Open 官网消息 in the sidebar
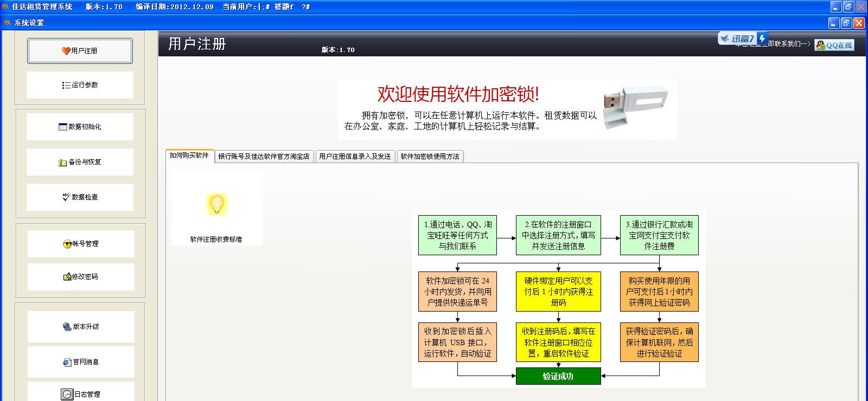Image resolution: width=868 pixels, height=401 pixels. point(81,362)
